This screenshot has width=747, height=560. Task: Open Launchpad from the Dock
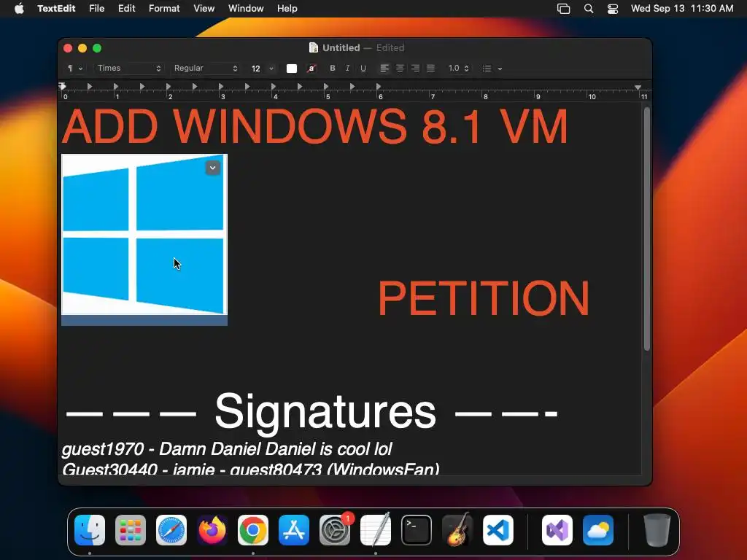click(131, 530)
